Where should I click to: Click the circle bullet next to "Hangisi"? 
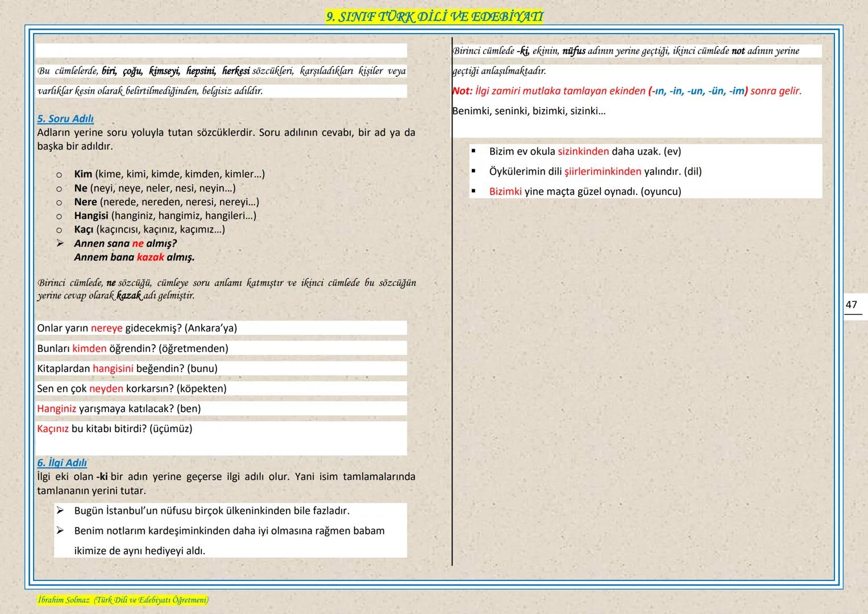pos(59,216)
